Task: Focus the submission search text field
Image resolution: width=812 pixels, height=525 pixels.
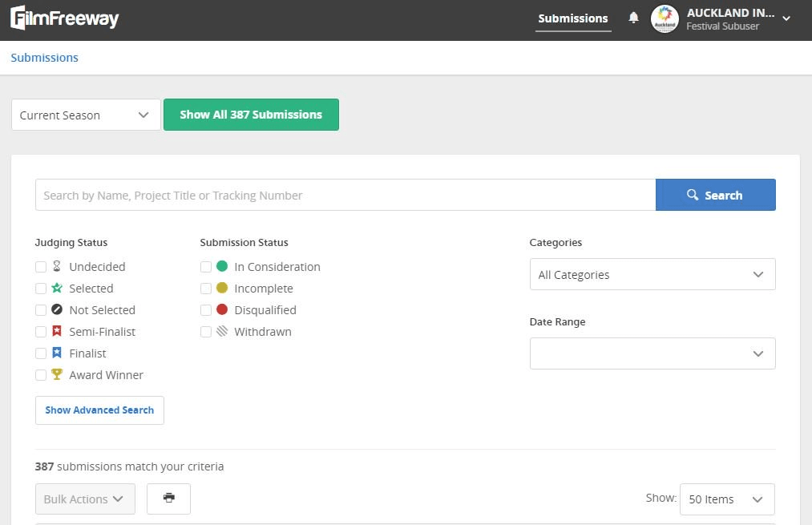Action: pyautogui.click(x=345, y=196)
